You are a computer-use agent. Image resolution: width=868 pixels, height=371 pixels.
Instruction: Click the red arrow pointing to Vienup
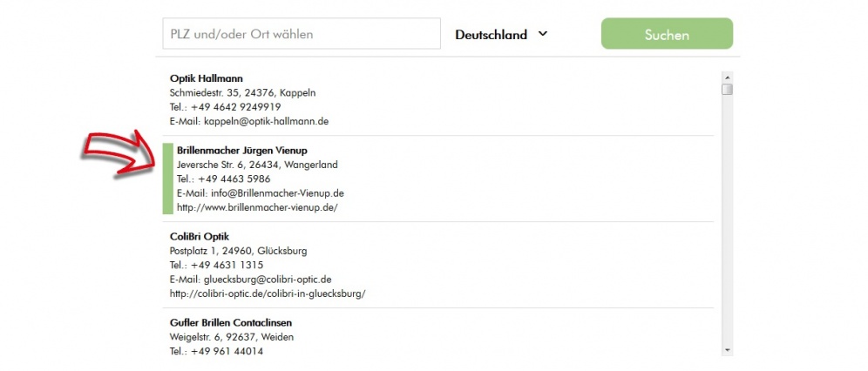click(119, 155)
